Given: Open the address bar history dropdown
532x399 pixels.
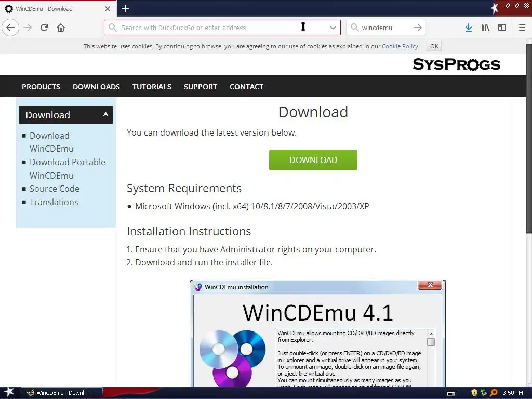Looking at the screenshot, I should (x=333, y=28).
